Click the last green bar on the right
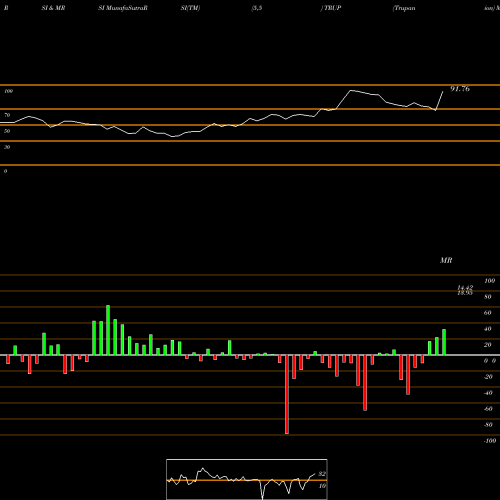Viewport: 500px width, 500px height. click(444, 342)
